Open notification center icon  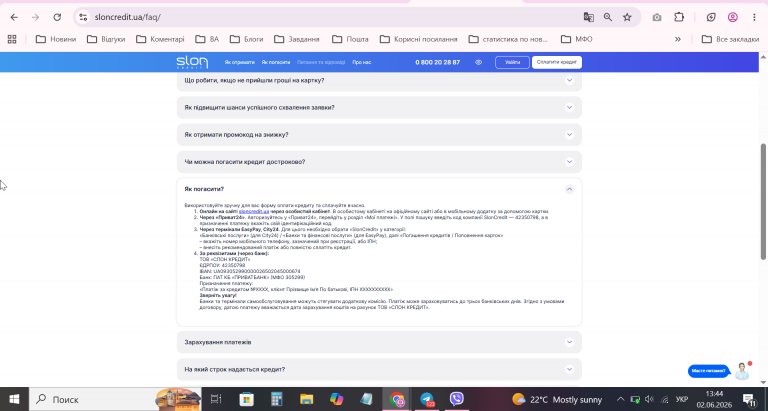click(749, 399)
